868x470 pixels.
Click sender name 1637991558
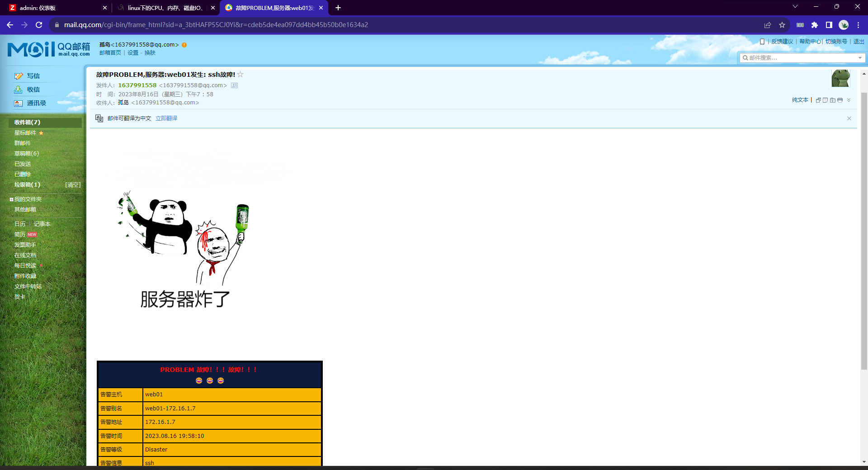point(137,85)
